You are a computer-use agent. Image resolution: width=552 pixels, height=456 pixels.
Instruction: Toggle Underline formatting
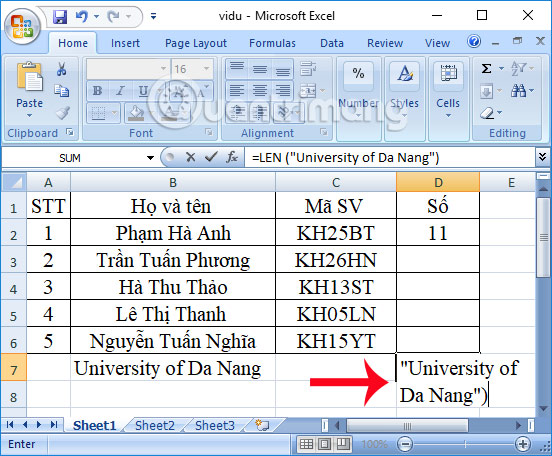click(x=143, y=91)
